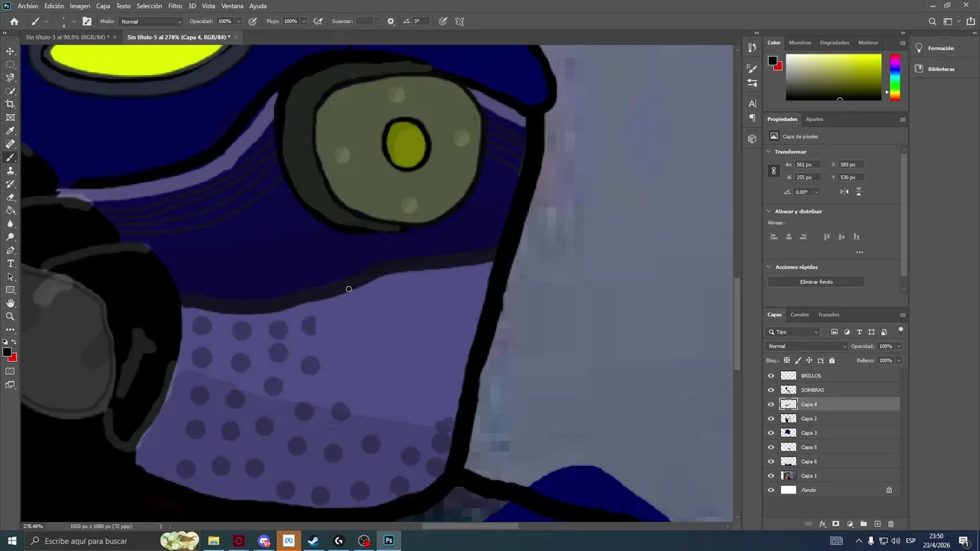Select the Eyedropper tool

pyautogui.click(x=10, y=131)
